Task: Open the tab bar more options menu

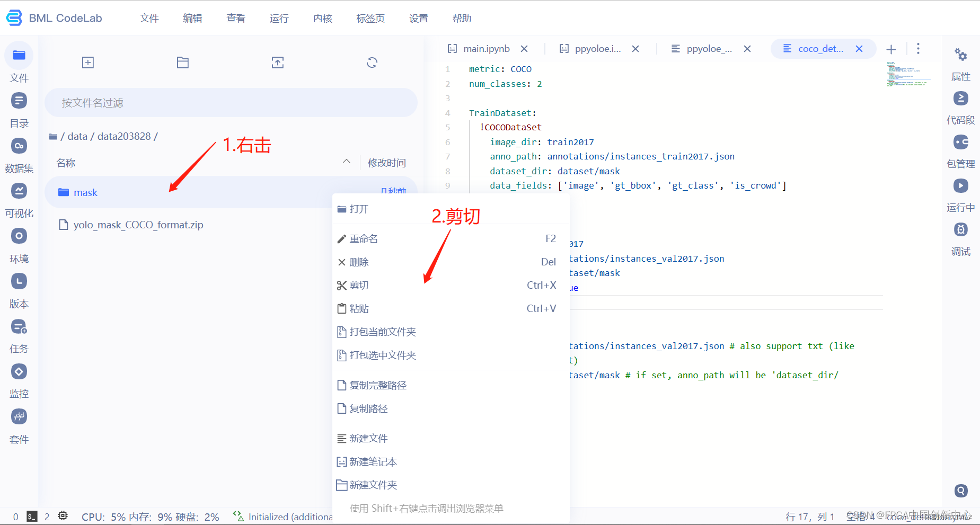Action: coord(918,49)
